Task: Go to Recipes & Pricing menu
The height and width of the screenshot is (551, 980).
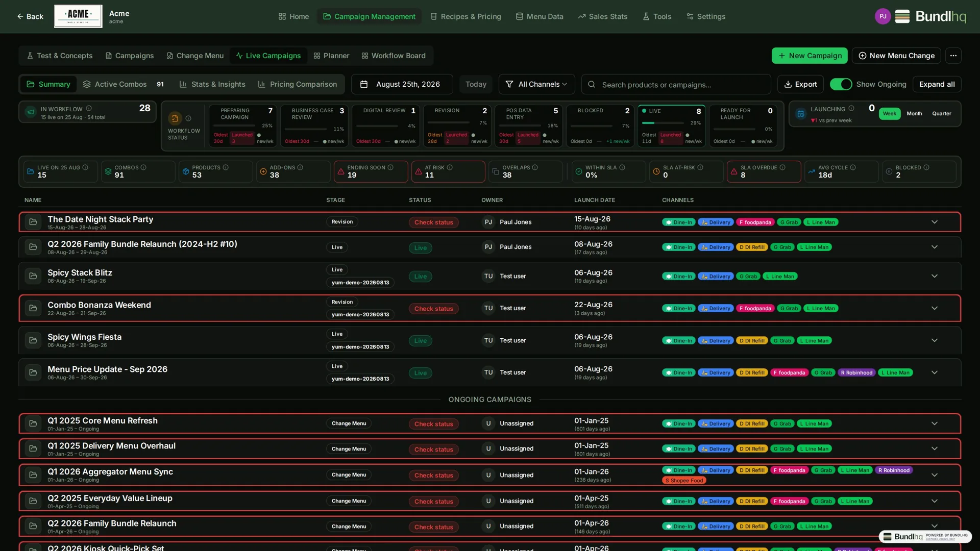Action: point(465,16)
